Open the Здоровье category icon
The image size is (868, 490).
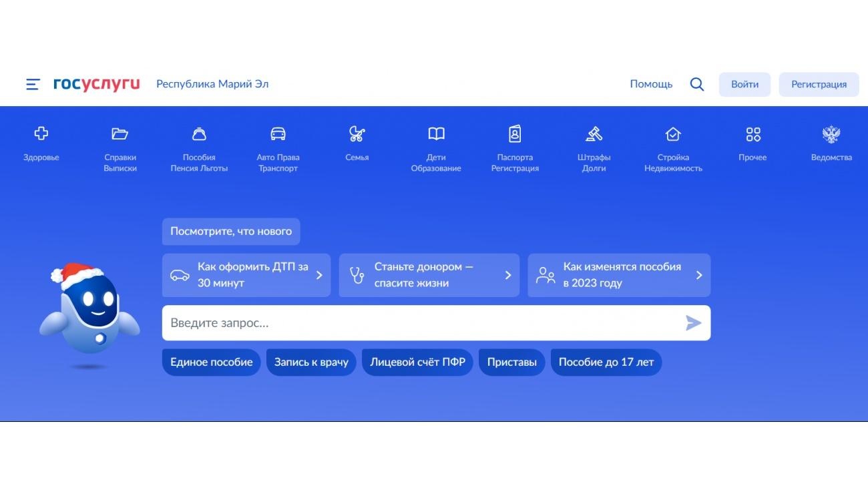click(41, 134)
